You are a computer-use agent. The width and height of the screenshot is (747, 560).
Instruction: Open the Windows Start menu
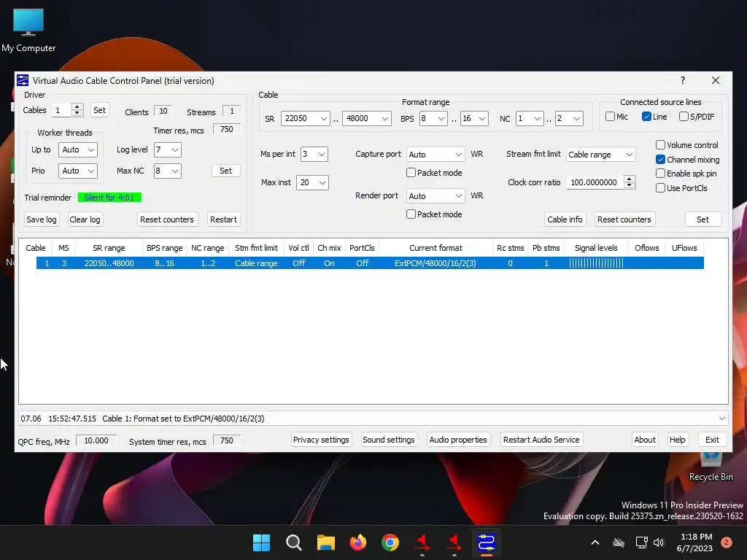coord(261,542)
